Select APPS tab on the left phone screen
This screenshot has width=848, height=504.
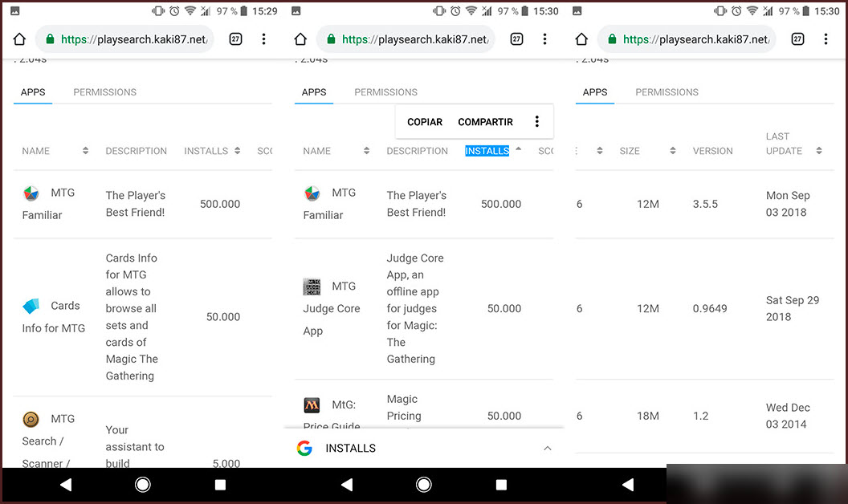tap(33, 92)
